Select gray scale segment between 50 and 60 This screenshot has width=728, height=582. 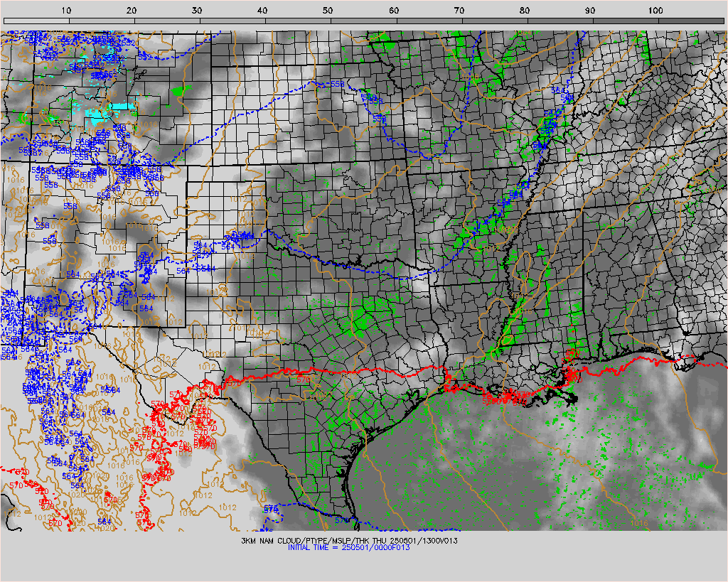click(363, 21)
